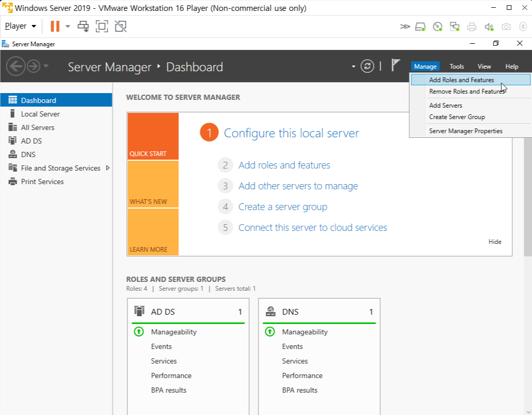
Task: Open DNS tile Performance
Action: tap(302, 375)
